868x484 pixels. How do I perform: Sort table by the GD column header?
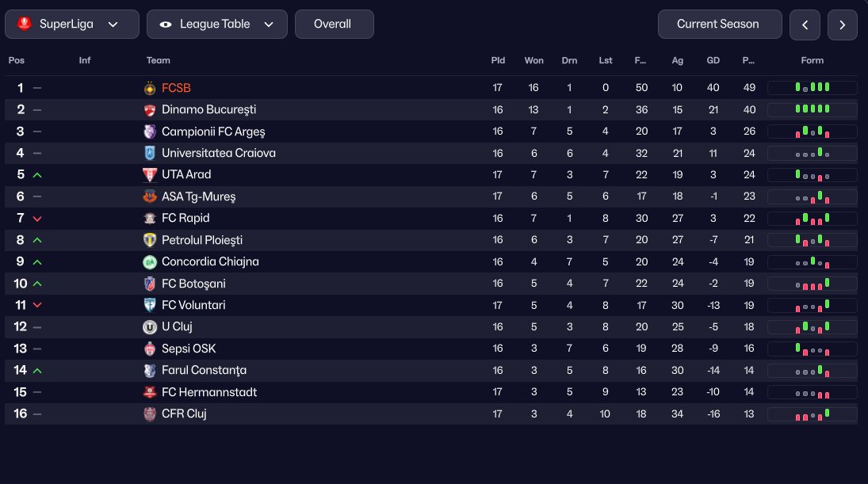713,61
